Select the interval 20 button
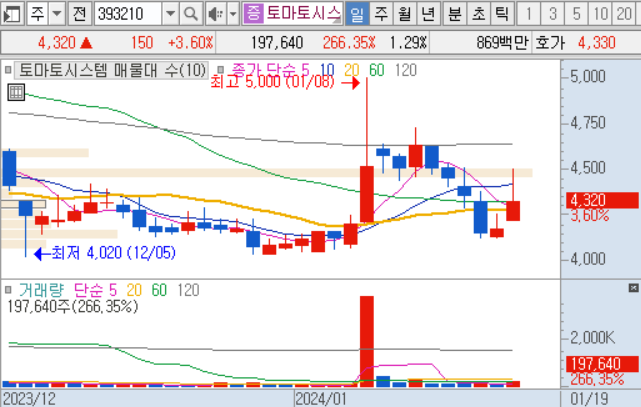Viewport: 641px width, 407px height. (x=624, y=14)
